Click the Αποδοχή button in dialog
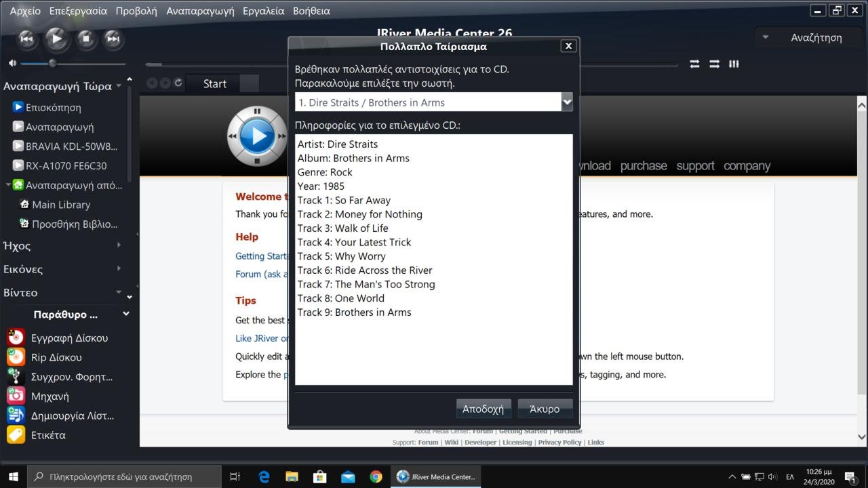This screenshot has height=488, width=868. [x=483, y=409]
